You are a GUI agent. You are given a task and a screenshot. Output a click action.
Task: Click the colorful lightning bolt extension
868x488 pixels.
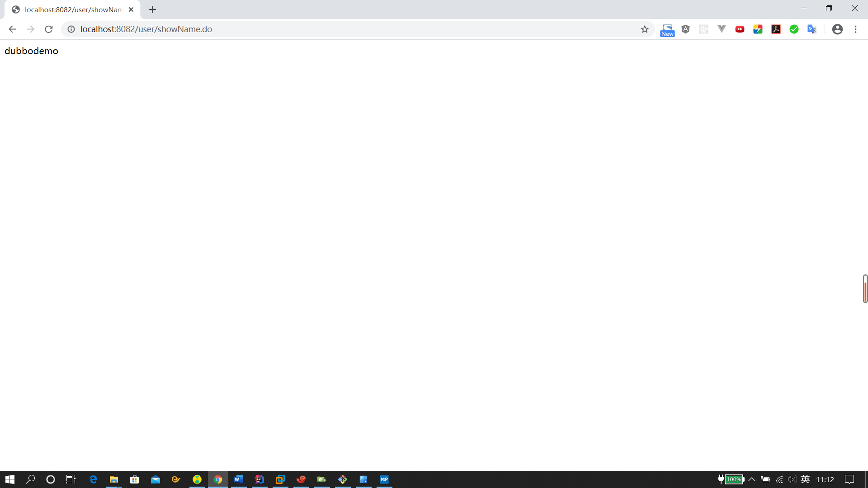[758, 29]
